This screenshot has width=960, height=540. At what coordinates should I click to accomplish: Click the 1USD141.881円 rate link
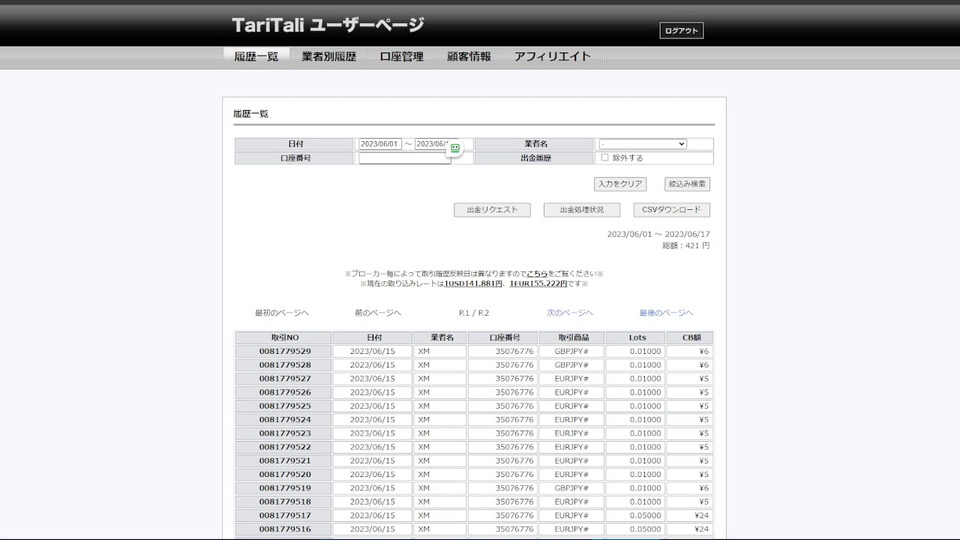[473, 283]
